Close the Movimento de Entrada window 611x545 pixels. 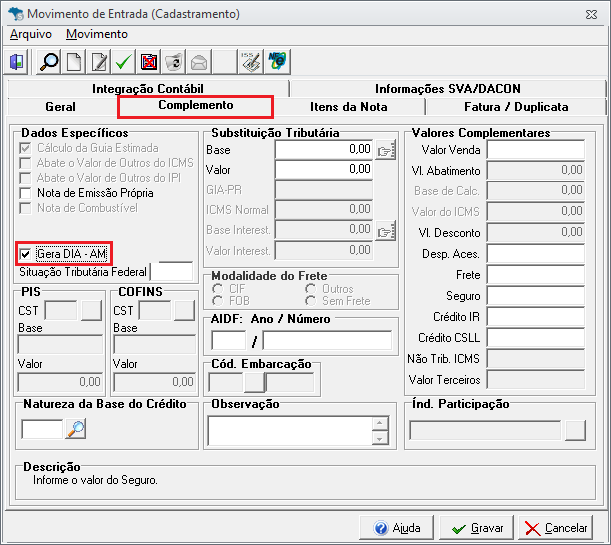pyautogui.click(x=591, y=14)
